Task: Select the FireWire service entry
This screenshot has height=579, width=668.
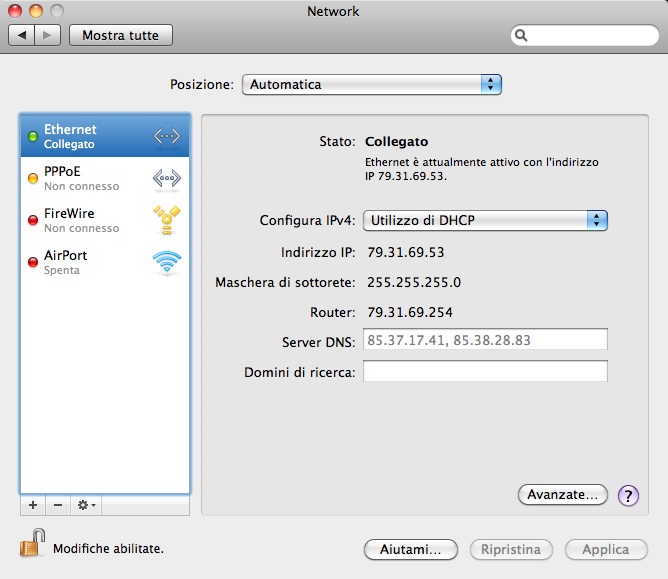Action: coord(105,220)
